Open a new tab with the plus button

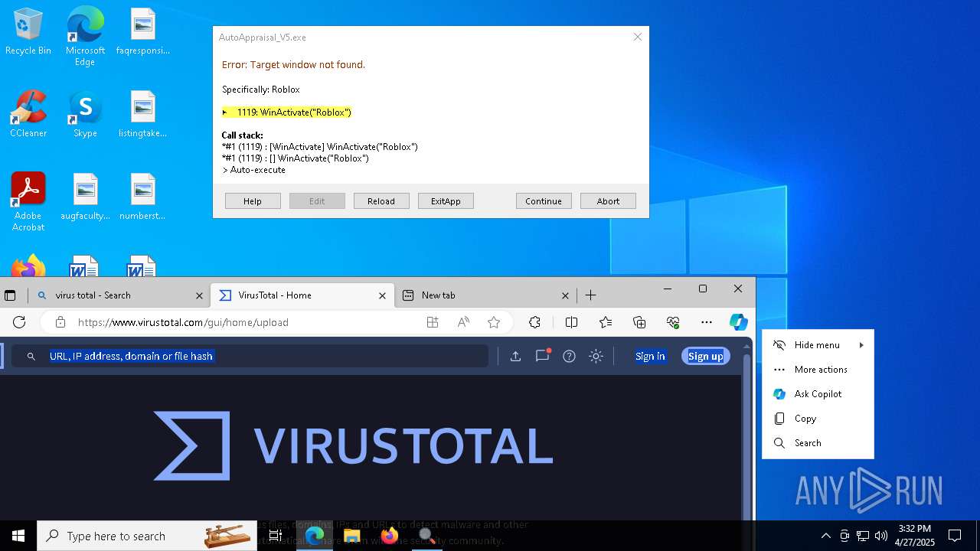point(590,295)
